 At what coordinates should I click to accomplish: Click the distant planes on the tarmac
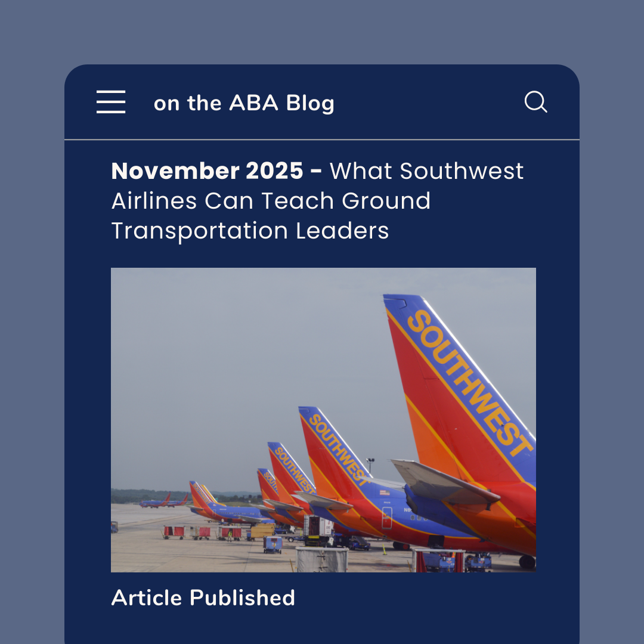pyautogui.click(x=163, y=501)
